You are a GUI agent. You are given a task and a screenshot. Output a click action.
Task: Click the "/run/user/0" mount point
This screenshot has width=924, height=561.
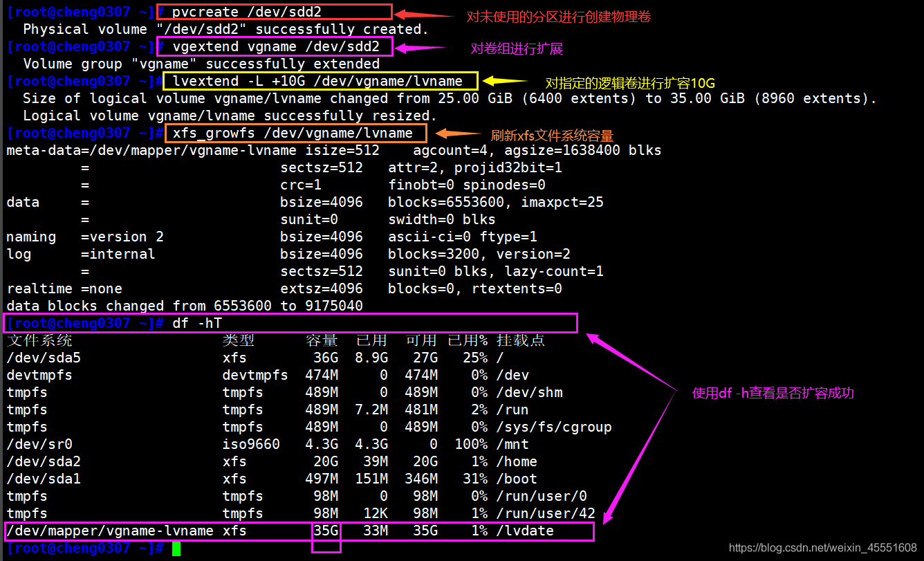(542, 496)
